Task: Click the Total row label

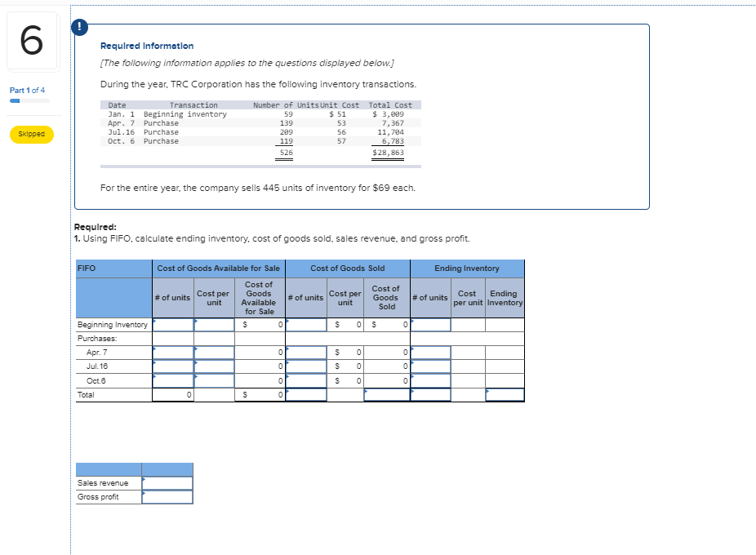Action: (x=86, y=395)
